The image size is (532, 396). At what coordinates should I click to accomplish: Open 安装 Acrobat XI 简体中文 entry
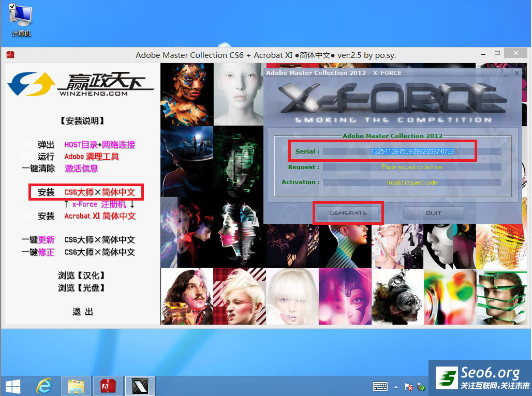click(86, 216)
